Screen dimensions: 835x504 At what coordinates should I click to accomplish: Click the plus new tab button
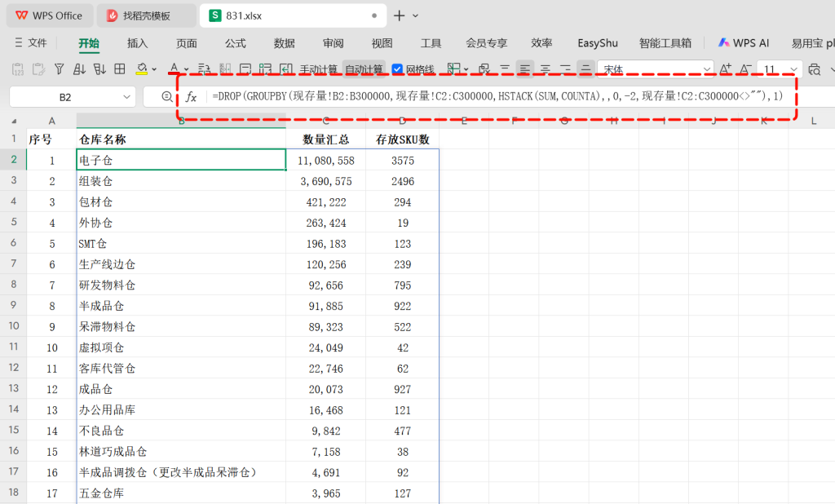point(399,15)
